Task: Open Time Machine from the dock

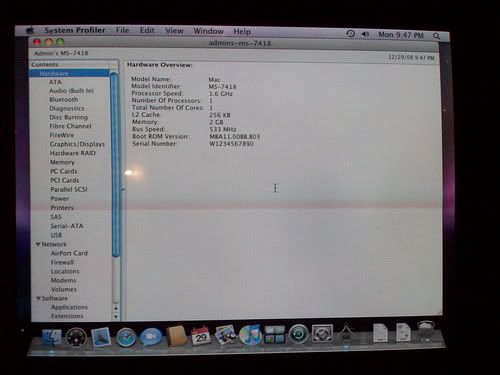Action: click(x=298, y=334)
